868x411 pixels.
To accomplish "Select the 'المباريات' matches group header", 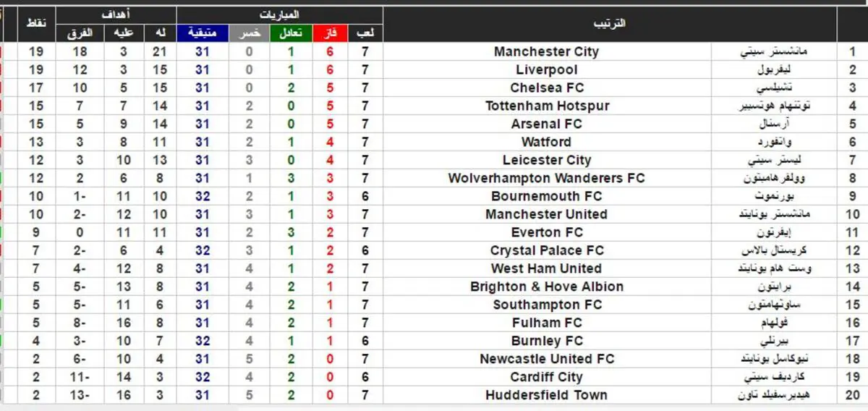I will (279, 15).
